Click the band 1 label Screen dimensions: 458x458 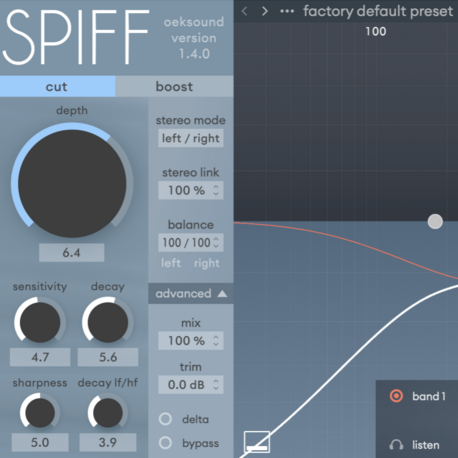[429, 396]
